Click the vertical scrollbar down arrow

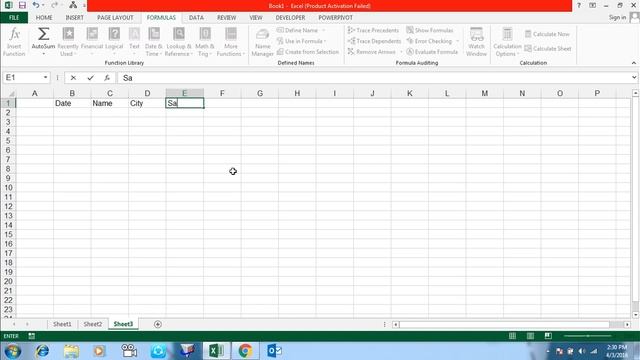click(x=635, y=315)
